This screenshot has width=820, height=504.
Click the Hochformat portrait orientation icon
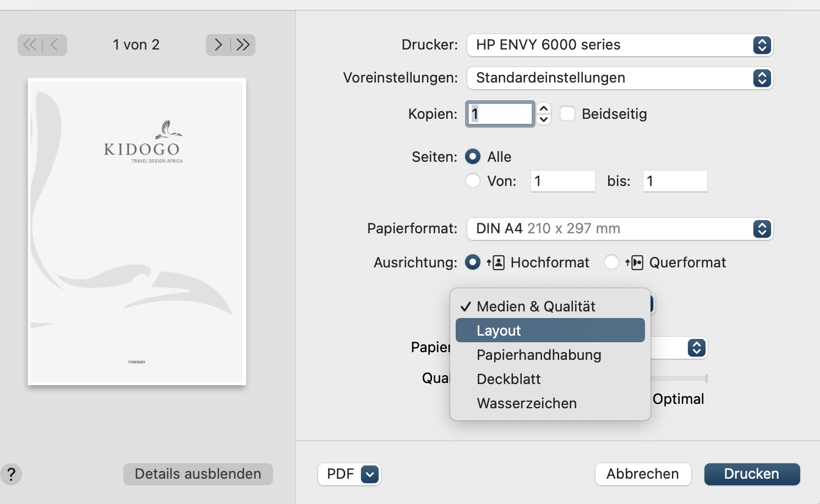(x=496, y=262)
